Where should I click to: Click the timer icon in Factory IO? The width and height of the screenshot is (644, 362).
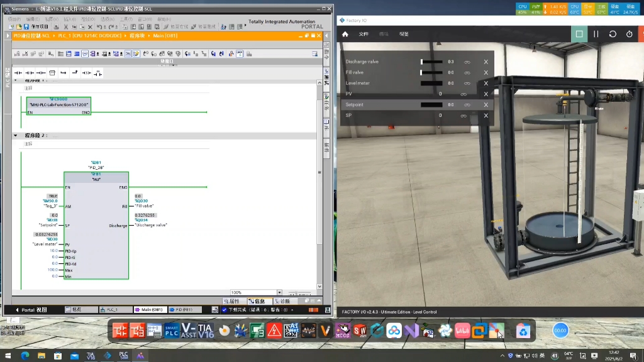(x=630, y=34)
